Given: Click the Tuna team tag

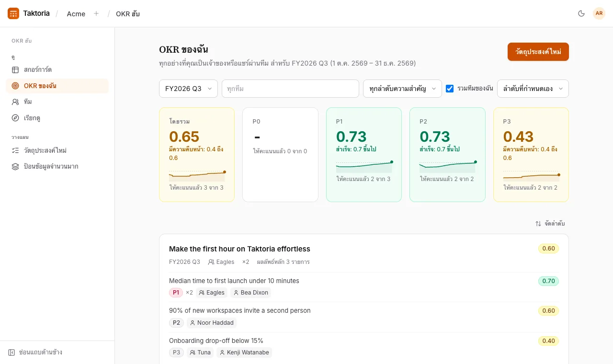Looking at the screenshot, I should pos(200,353).
